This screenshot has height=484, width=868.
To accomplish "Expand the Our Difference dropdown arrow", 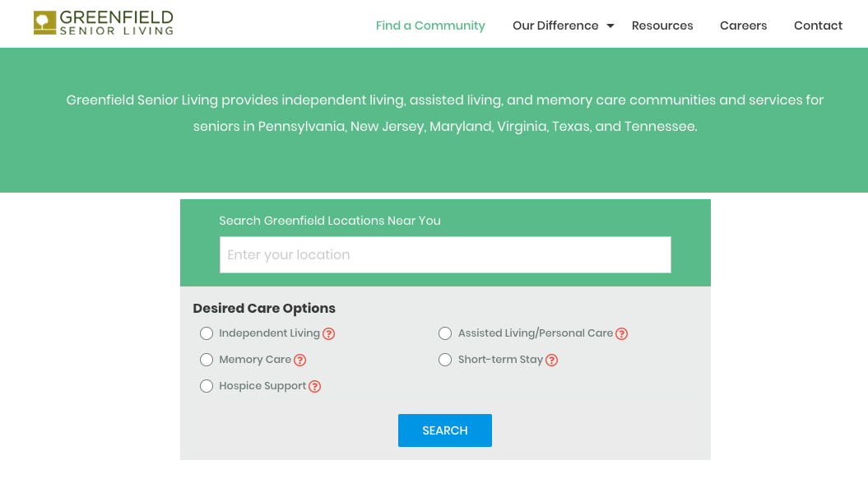I will 610,26.
